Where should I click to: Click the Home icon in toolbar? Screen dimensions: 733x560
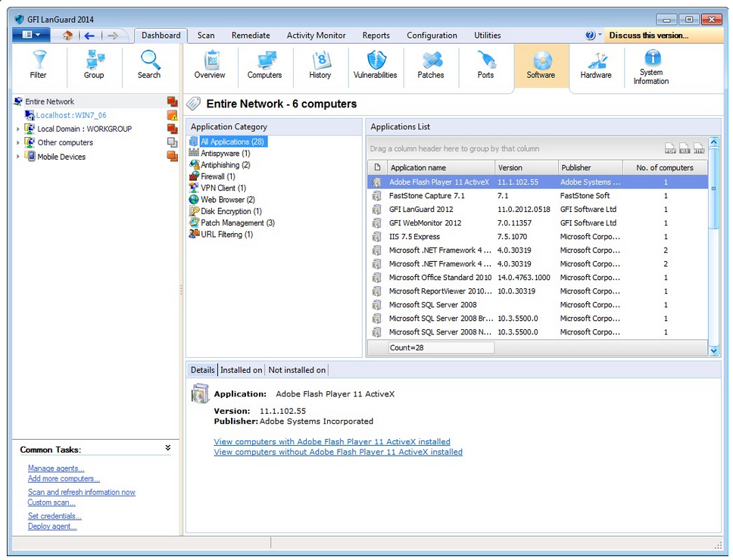(x=68, y=36)
